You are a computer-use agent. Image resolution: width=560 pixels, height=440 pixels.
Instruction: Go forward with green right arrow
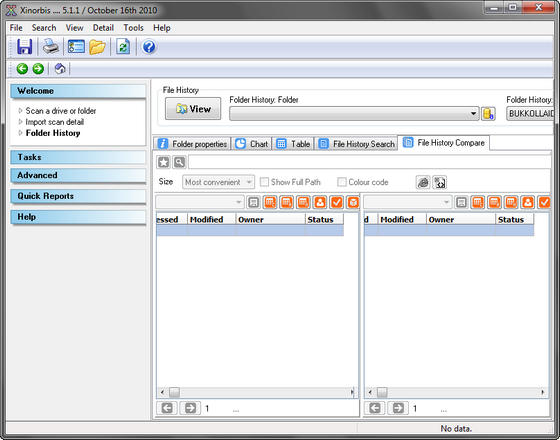click(x=38, y=68)
